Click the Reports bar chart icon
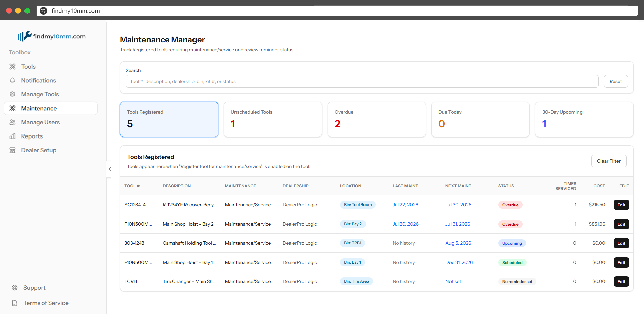Viewport: 644px width, 314px height. pos(13,136)
